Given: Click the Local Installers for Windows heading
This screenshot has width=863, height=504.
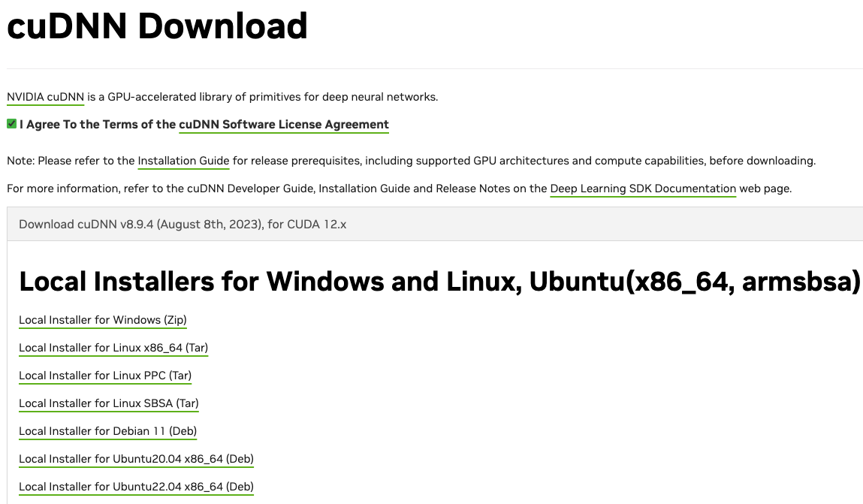Looking at the screenshot, I should pos(440,282).
